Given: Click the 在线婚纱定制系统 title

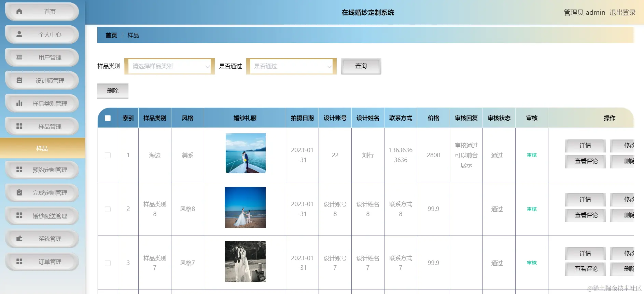Looking at the screenshot, I should point(368,13).
